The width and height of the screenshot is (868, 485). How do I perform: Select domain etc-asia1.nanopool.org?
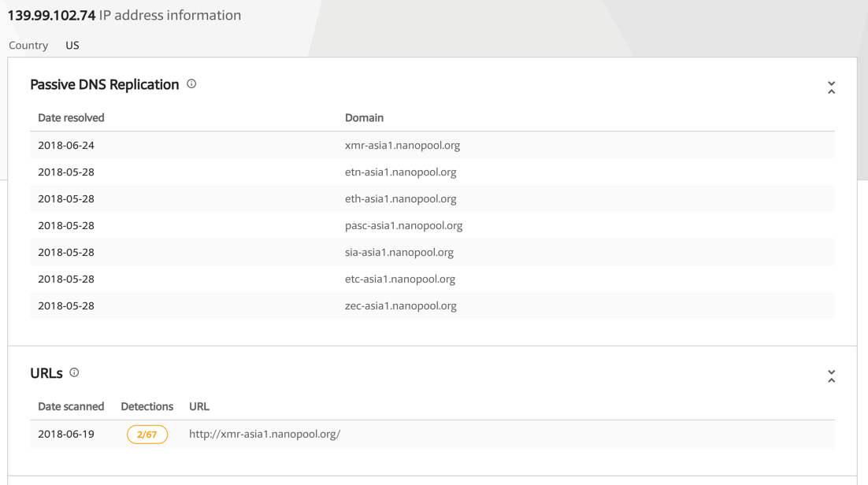(400, 279)
